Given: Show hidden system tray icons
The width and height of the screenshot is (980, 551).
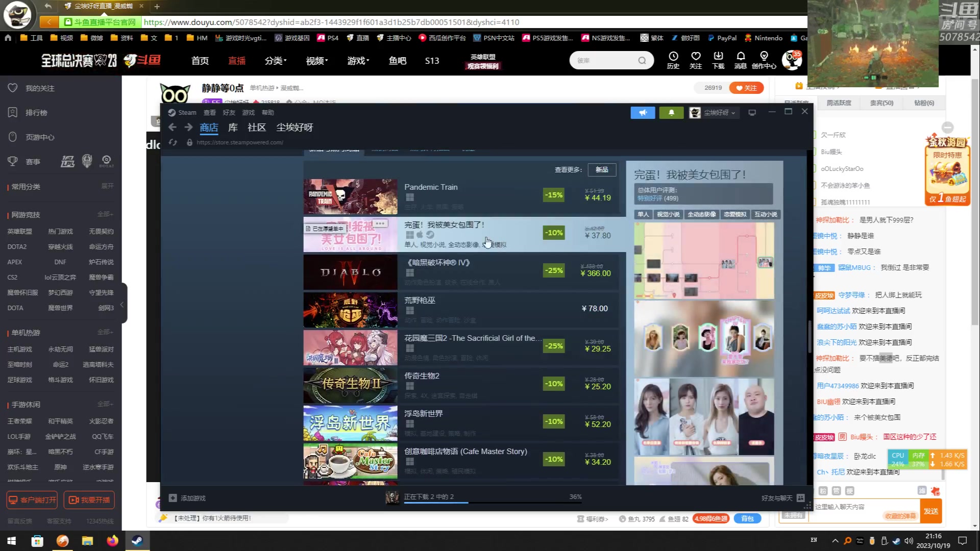Looking at the screenshot, I should click(x=835, y=541).
